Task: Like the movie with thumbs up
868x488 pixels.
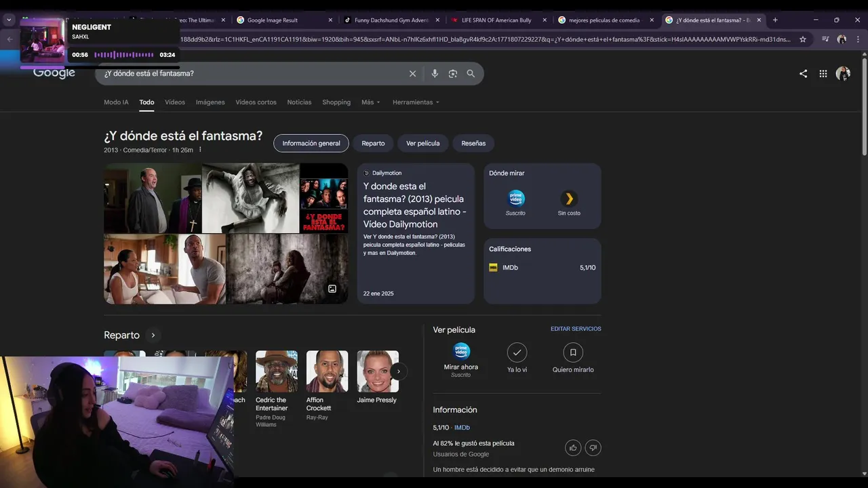Action: pyautogui.click(x=574, y=447)
